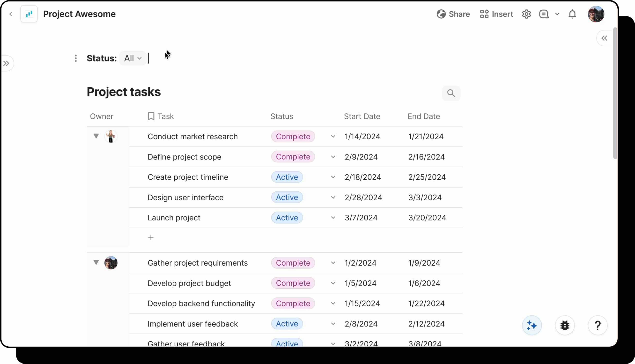
Task: Open help with the question mark icon
Action: pos(598,325)
